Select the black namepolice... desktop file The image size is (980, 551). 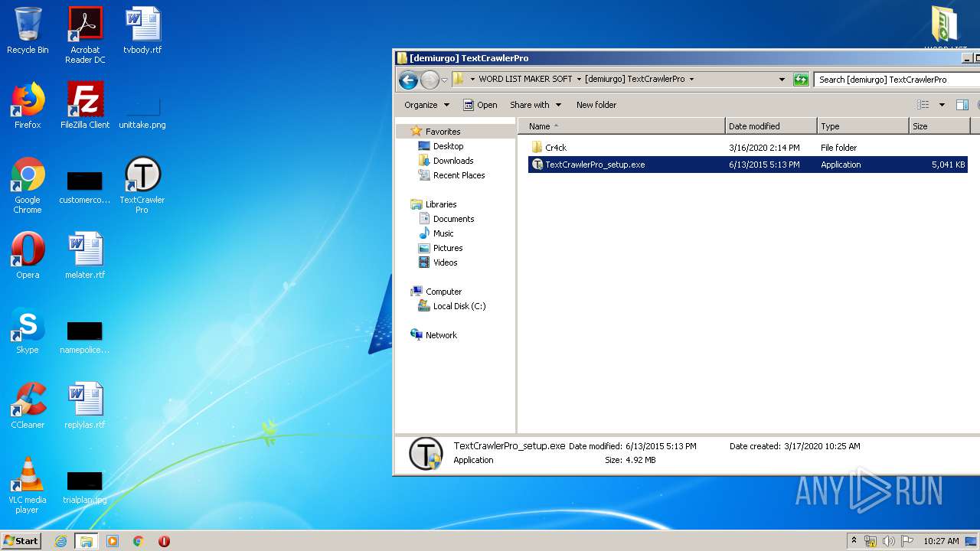click(85, 337)
